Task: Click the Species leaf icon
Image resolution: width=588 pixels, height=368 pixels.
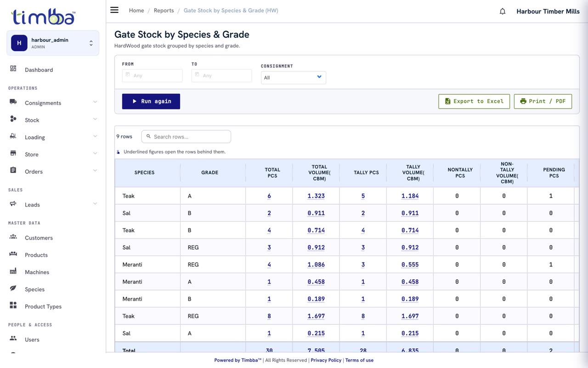Action: click(13, 288)
